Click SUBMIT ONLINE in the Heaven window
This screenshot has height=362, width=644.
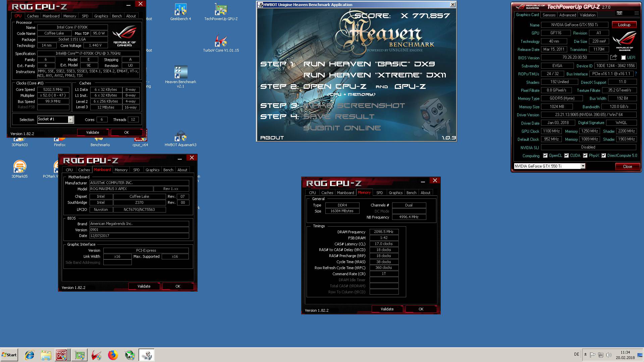(x=342, y=128)
